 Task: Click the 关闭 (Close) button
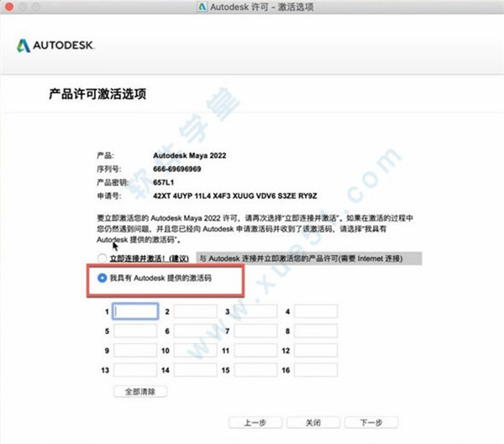pyautogui.click(x=313, y=422)
